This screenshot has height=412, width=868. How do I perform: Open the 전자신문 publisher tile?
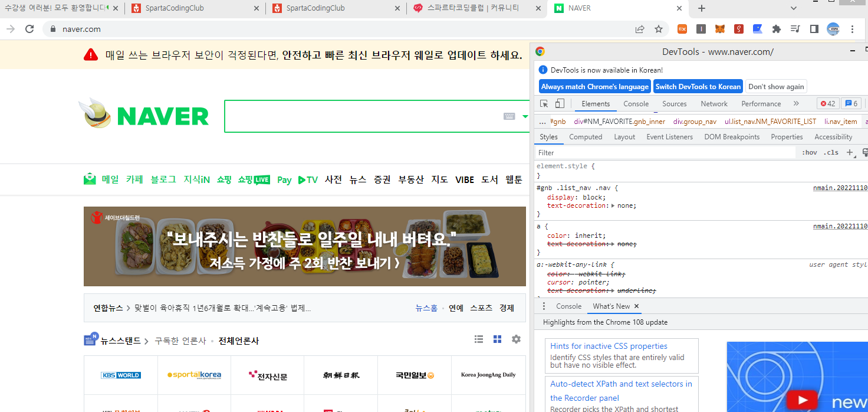(x=268, y=375)
